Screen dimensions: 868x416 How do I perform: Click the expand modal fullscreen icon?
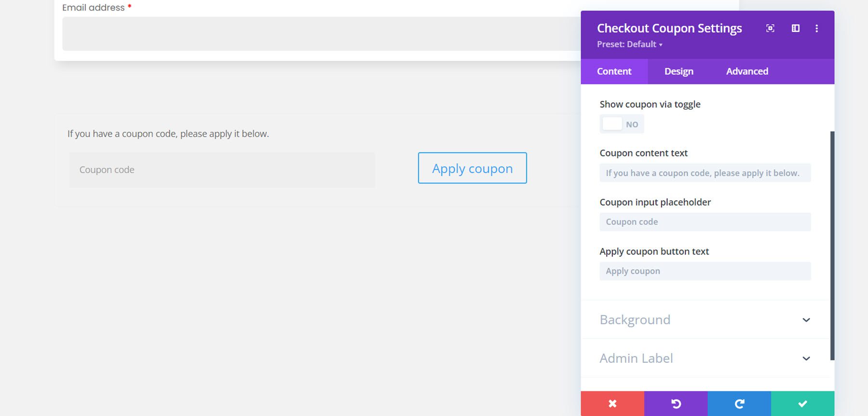point(770,28)
